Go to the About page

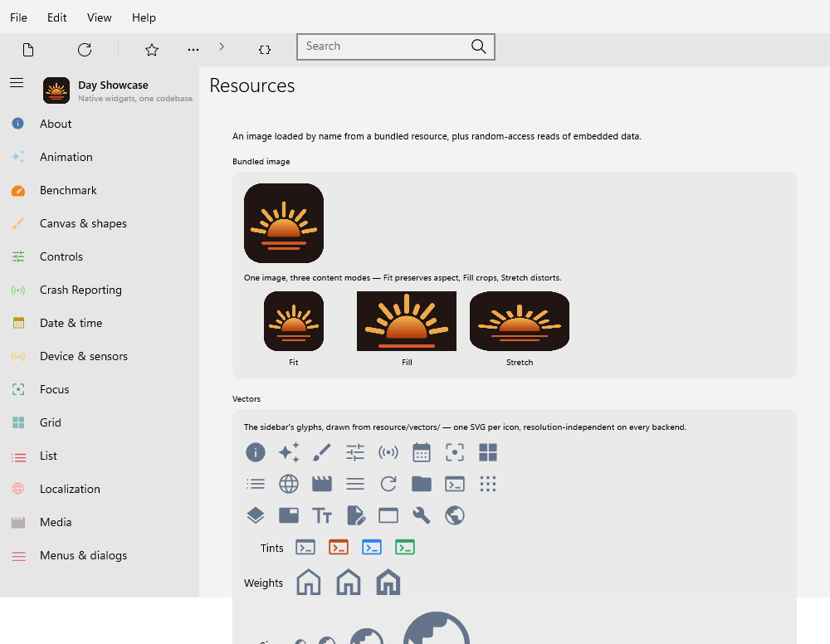click(100, 124)
